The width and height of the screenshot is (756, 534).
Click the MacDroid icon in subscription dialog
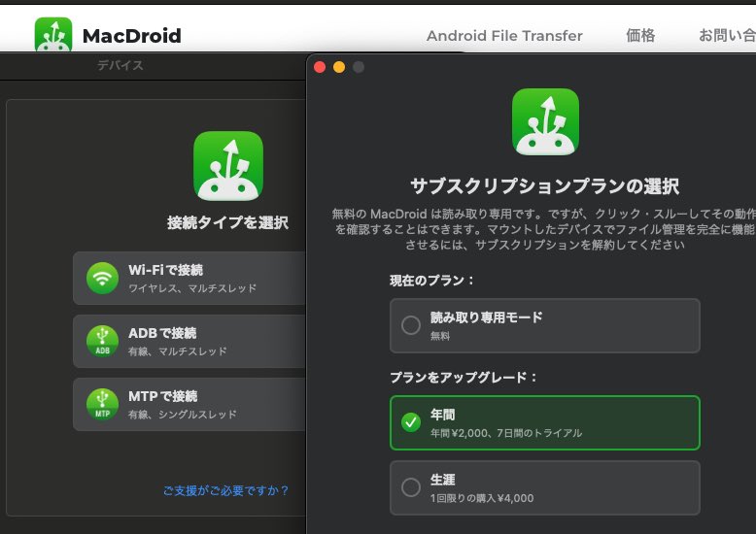click(x=545, y=122)
